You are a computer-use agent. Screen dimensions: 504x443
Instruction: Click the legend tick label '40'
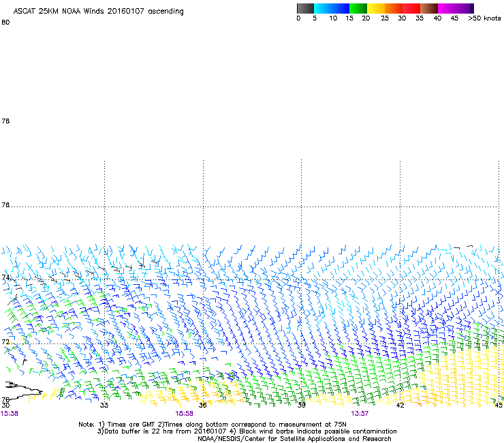point(437,18)
